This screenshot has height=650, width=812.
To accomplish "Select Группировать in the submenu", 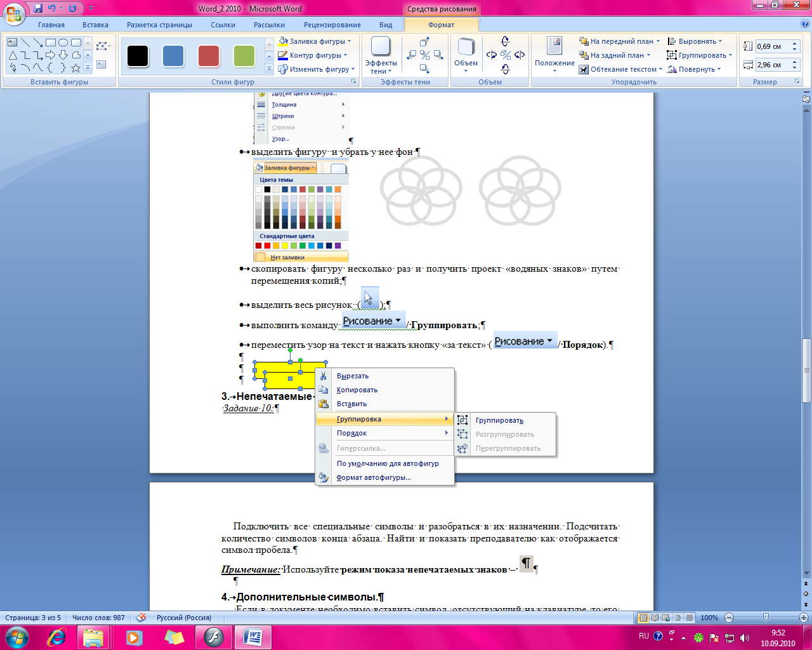I will [x=506, y=420].
